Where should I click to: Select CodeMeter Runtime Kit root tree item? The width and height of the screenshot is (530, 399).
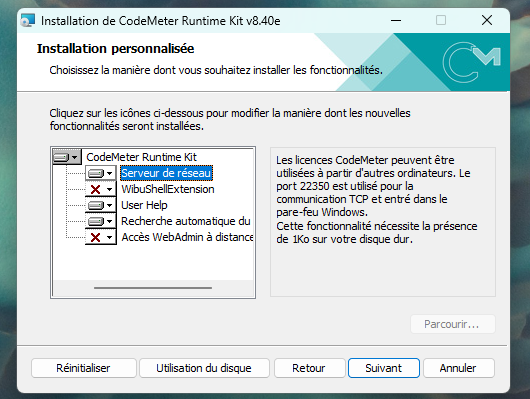point(141,157)
